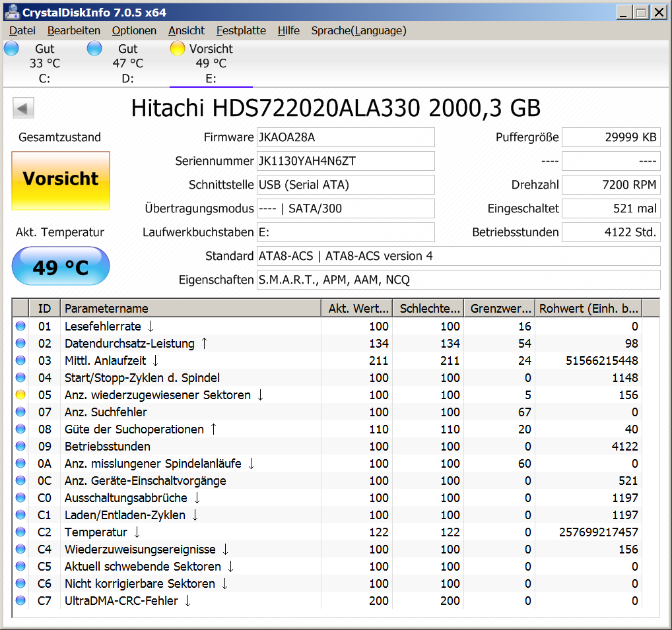Click the Standard field ATA8-ACS version 4
The height and width of the screenshot is (630, 672).
coord(459,256)
